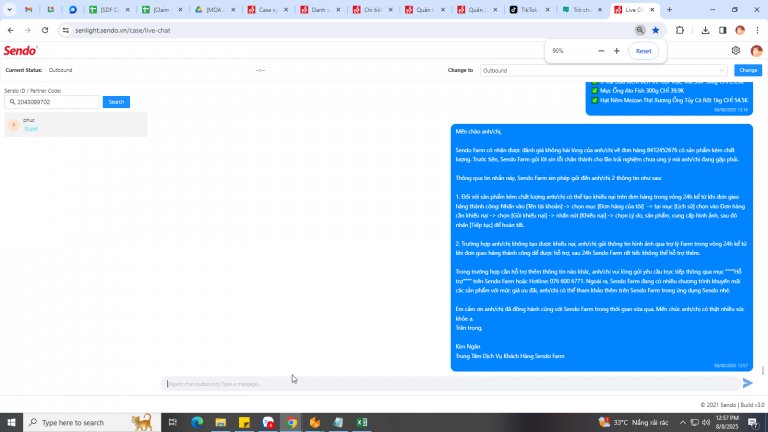The height and width of the screenshot is (432, 768).
Task: Open the Sendo agent profile avatar
Action: point(756,50)
